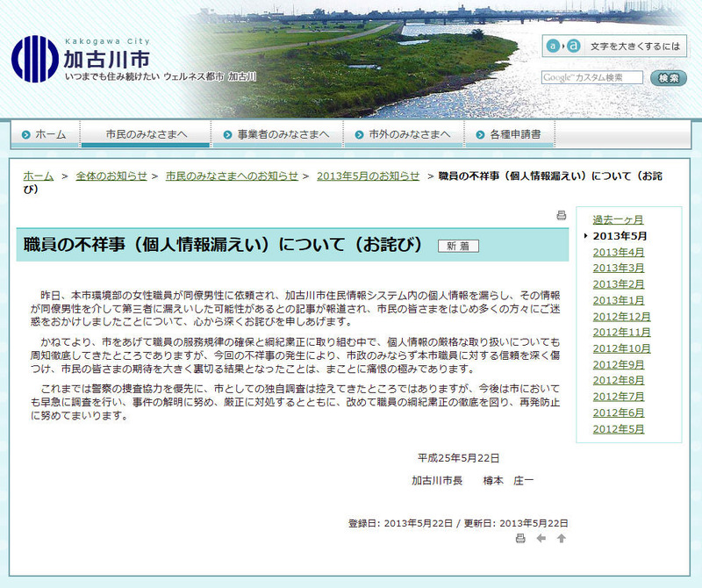The image size is (702, 588).
Task: Open the 事業者のみなさまへ navigation tab
Action: (276, 134)
